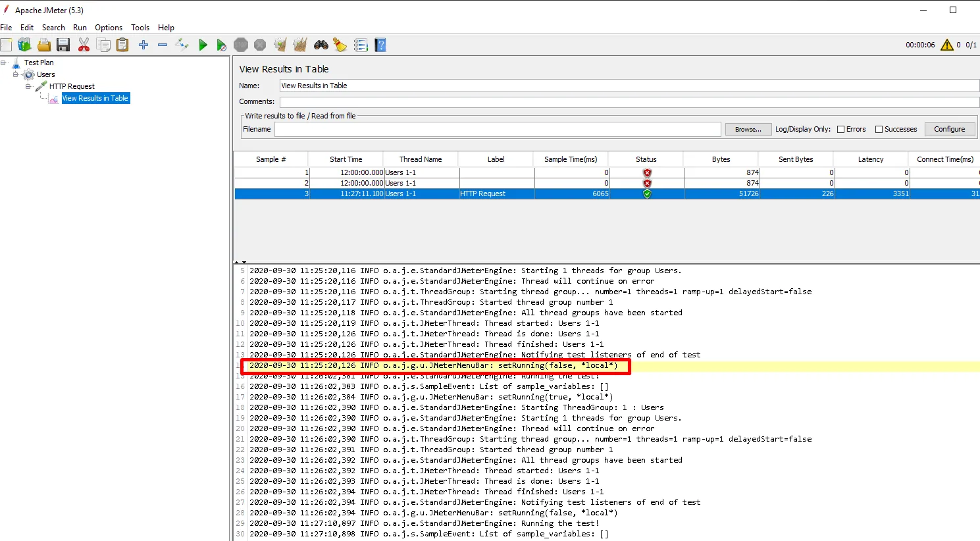This screenshot has height=541, width=980.
Task: Expand all nodes with plus icon
Action: click(143, 45)
